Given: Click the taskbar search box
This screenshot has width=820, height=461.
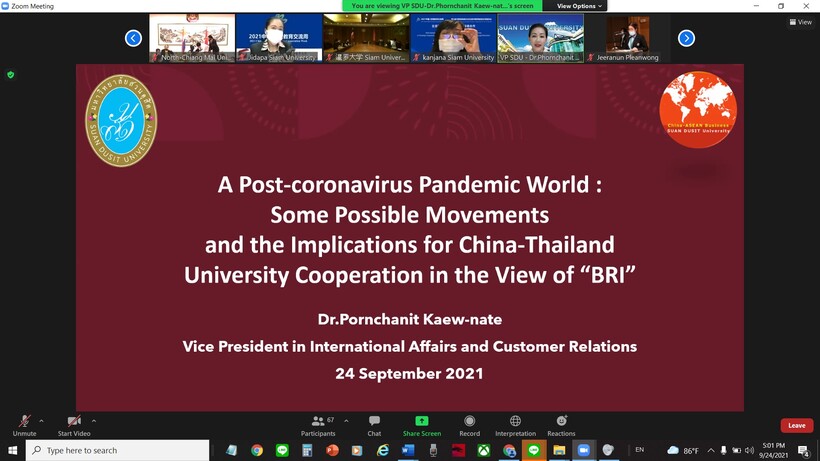Looking at the screenshot, I should coord(117,450).
